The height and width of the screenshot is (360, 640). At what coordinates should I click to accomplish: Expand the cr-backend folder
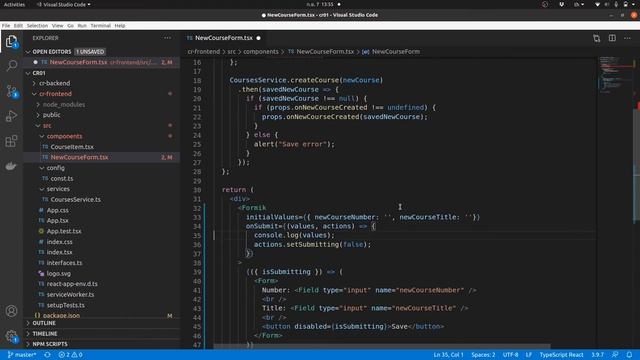[54, 83]
